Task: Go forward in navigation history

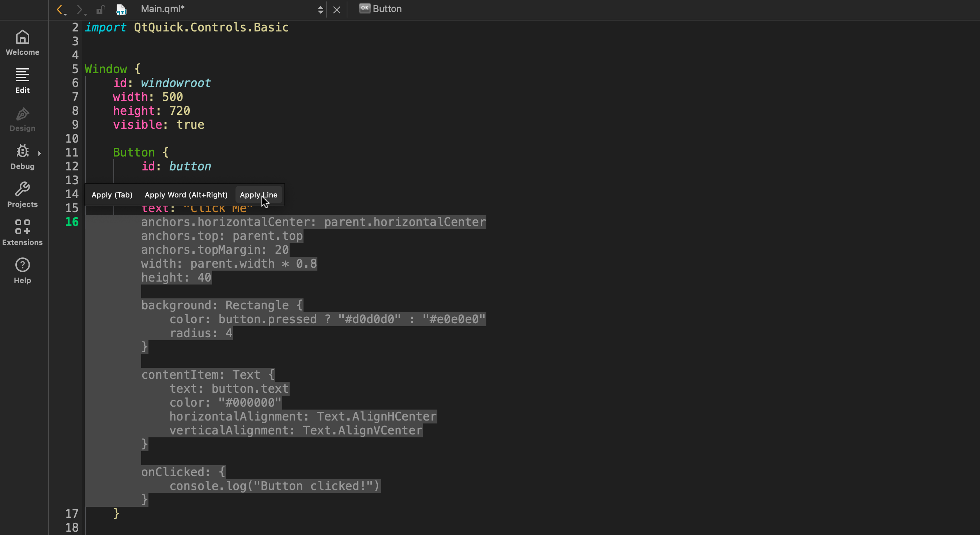Action: click(x=79, y=10)
